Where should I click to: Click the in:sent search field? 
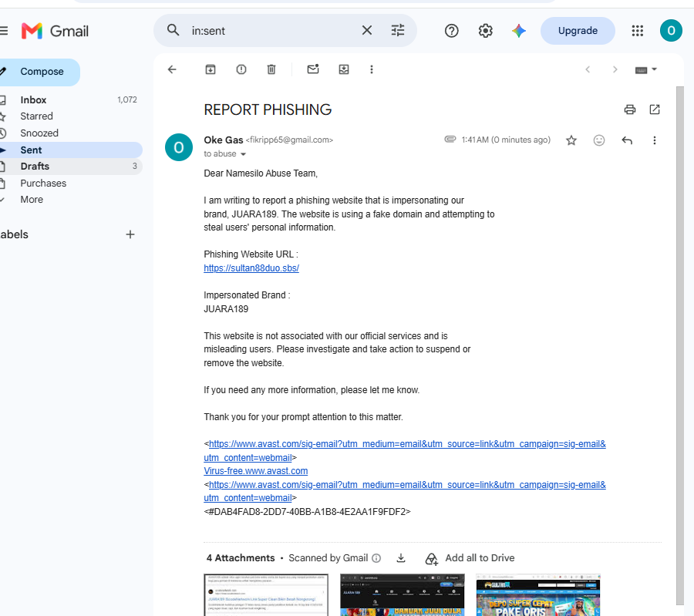[x=272, y=31]
